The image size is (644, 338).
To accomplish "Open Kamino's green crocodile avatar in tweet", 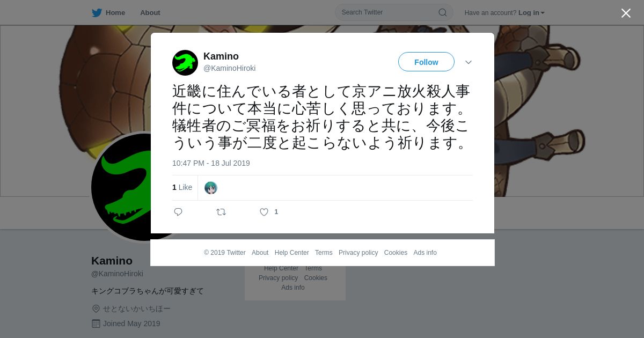I will click(185, 63).
